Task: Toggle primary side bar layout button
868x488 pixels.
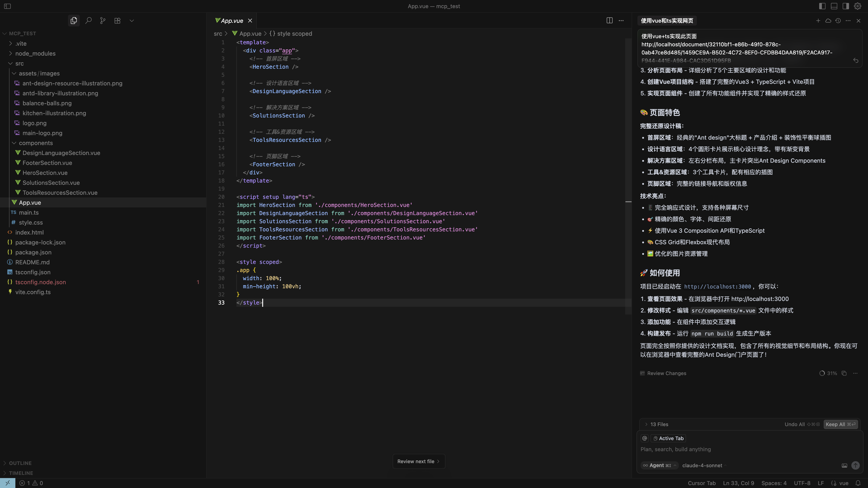Action: [822, 6]
